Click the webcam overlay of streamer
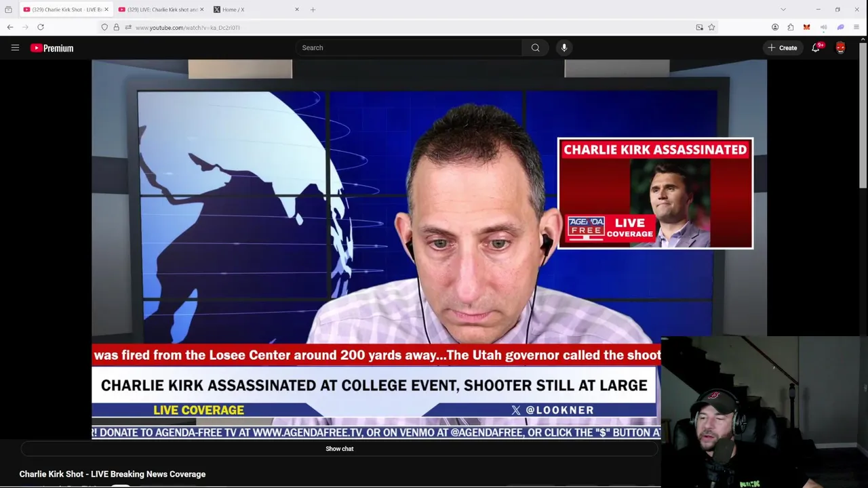 point(764,412)
